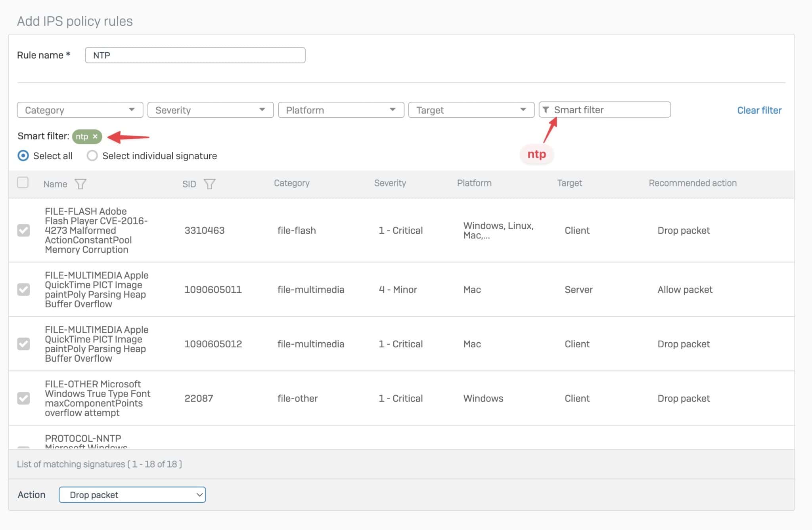The height and width of the screenshot is (530, 812).
Task: Uncheck signature 1090605011 FILE-MULTIMEDIA
Action: click(x=24, y=290)
